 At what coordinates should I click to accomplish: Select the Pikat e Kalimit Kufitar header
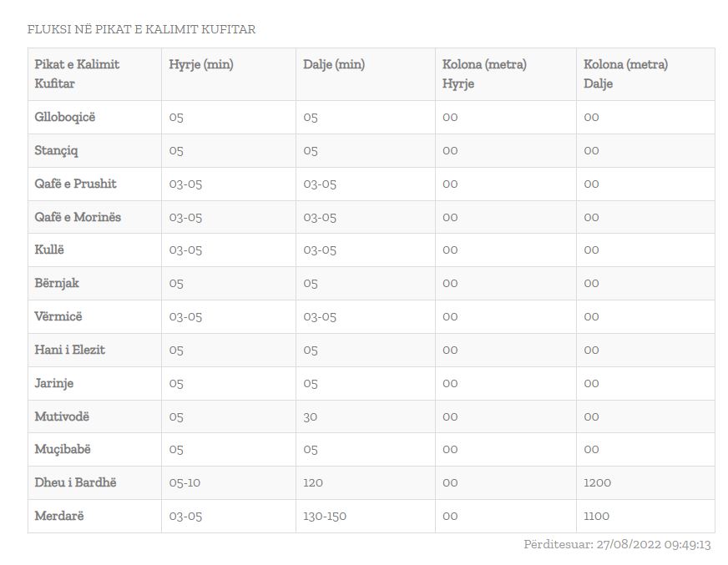(77, 73)
